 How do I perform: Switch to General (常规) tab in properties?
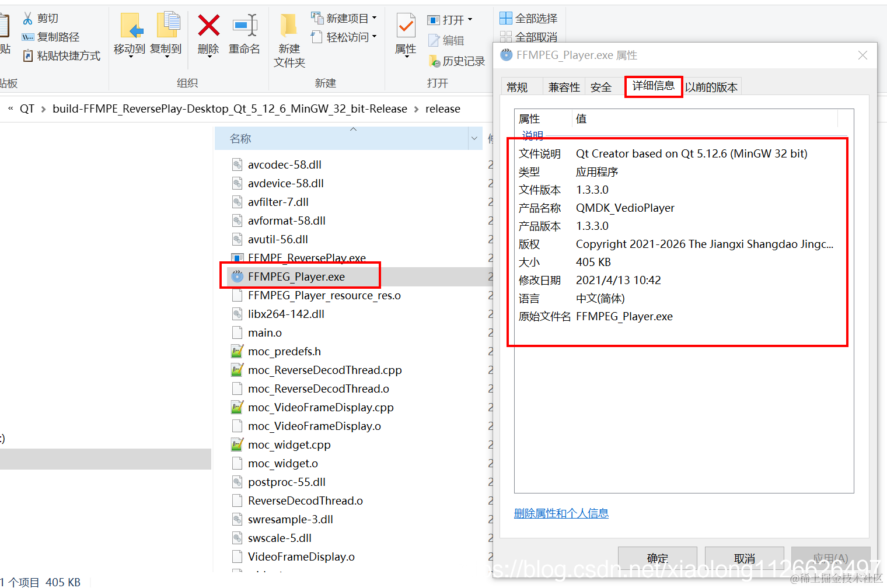[517, 87]
